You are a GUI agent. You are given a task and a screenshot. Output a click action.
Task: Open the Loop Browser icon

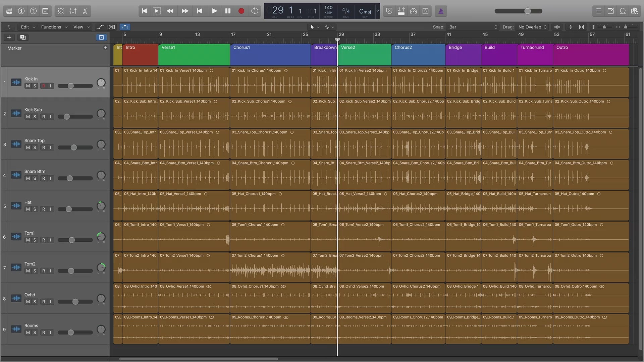[x=623, y=11]
